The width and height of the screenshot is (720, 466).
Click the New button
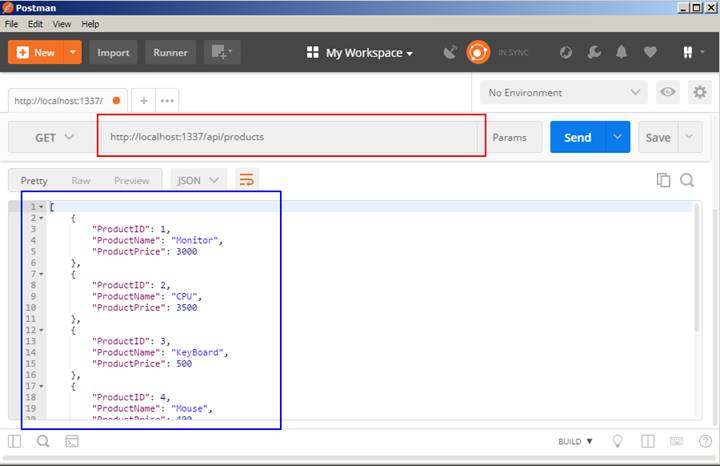click(36, 52)
